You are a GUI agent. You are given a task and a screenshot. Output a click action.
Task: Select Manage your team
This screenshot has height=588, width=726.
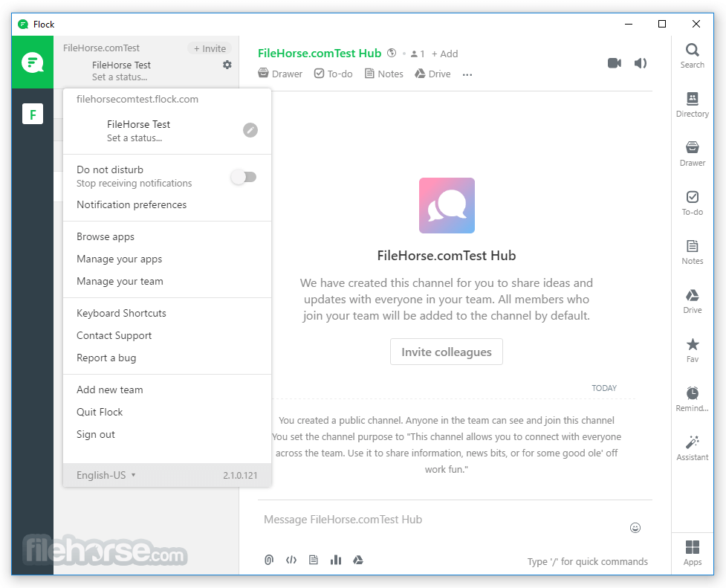point(120,281)
